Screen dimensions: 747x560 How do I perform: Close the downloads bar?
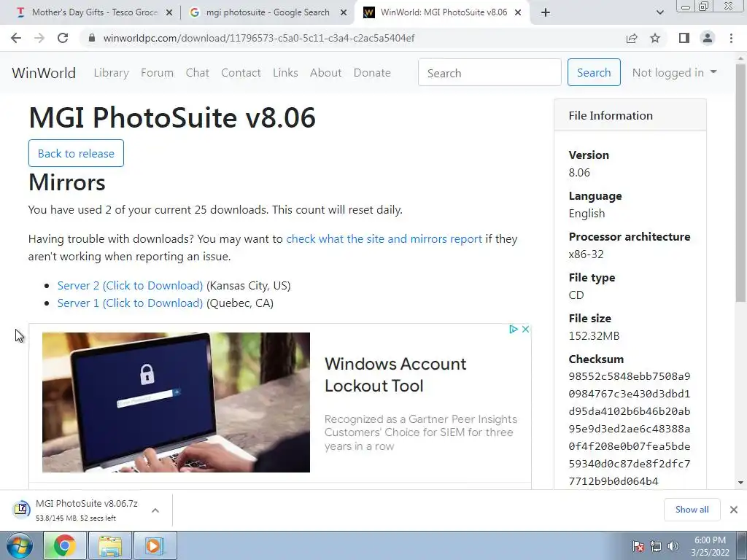tap(734, 510)
